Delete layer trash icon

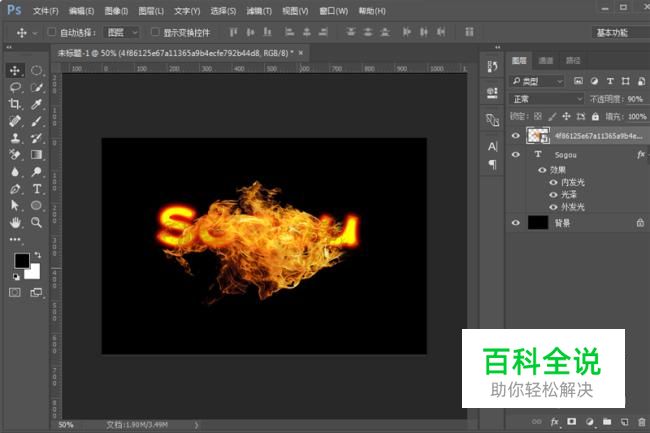pyautogui.click(x=642, y=422)
